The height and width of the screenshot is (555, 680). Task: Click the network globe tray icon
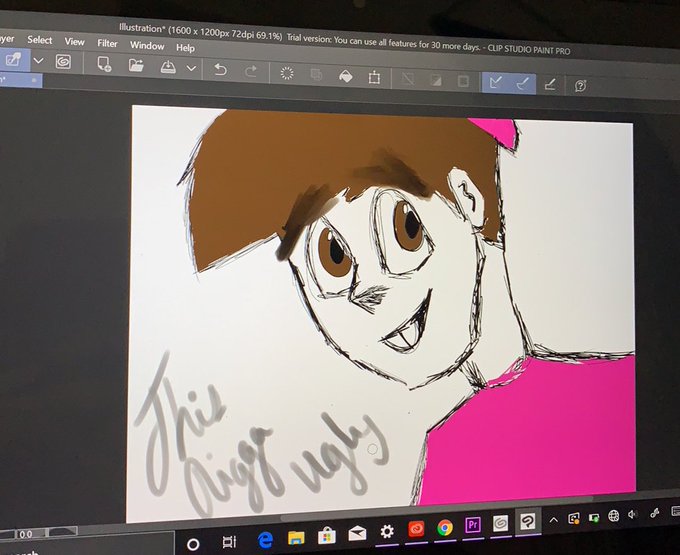(613, 516)
